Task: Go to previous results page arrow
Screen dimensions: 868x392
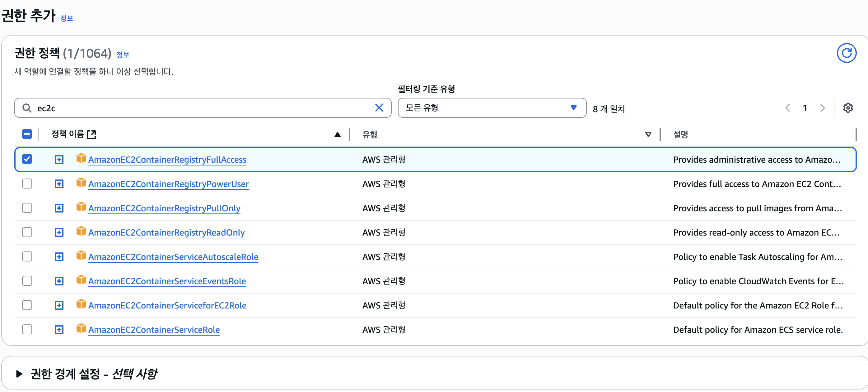Action: [x=787, y=108]
